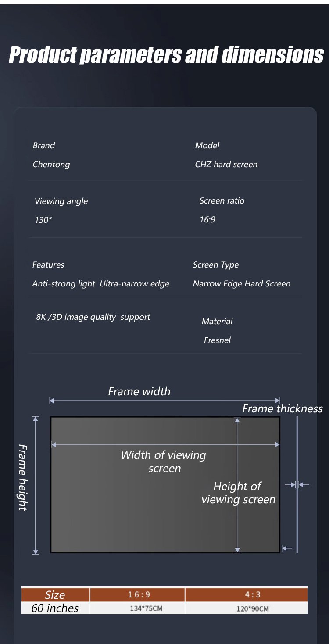Click the "CHZ hard screen" model text
This screenshot has width=329, height=644.
pos(226,165)
